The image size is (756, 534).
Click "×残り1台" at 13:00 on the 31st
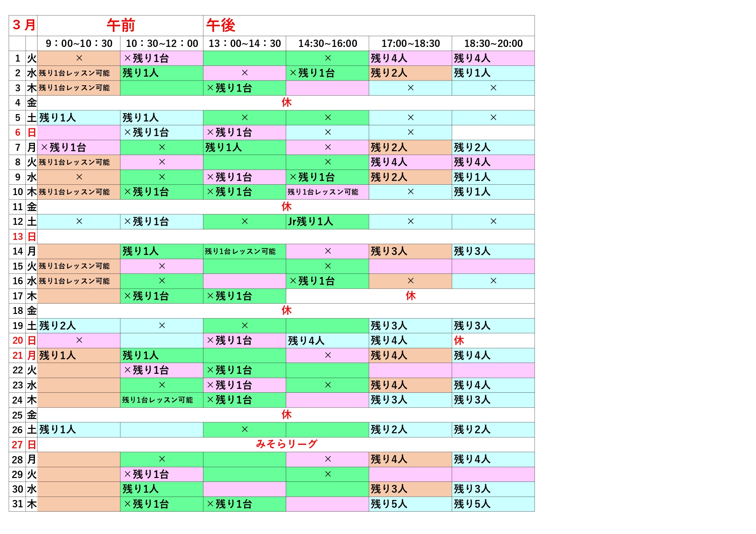(x=229, y=504)
